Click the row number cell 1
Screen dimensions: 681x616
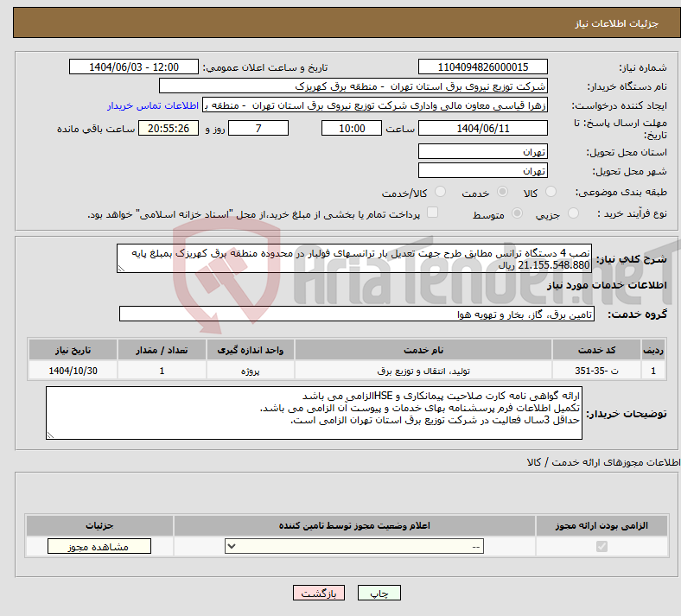[653, 371]
